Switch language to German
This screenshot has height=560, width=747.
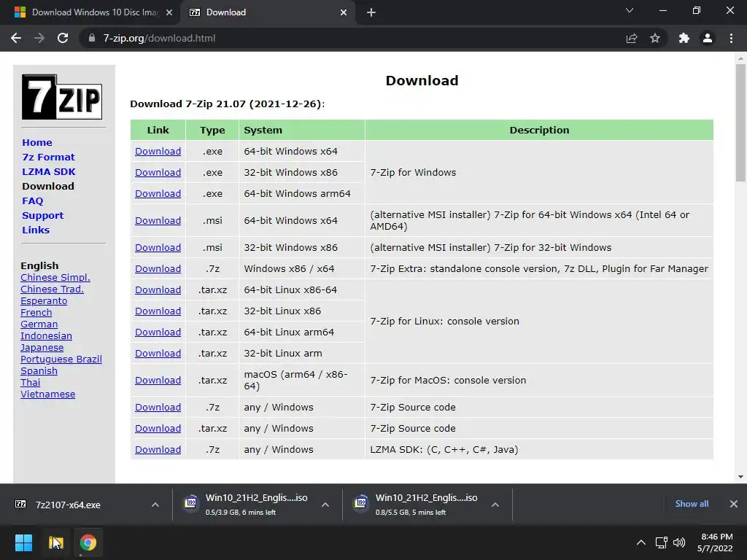[39, 324]
